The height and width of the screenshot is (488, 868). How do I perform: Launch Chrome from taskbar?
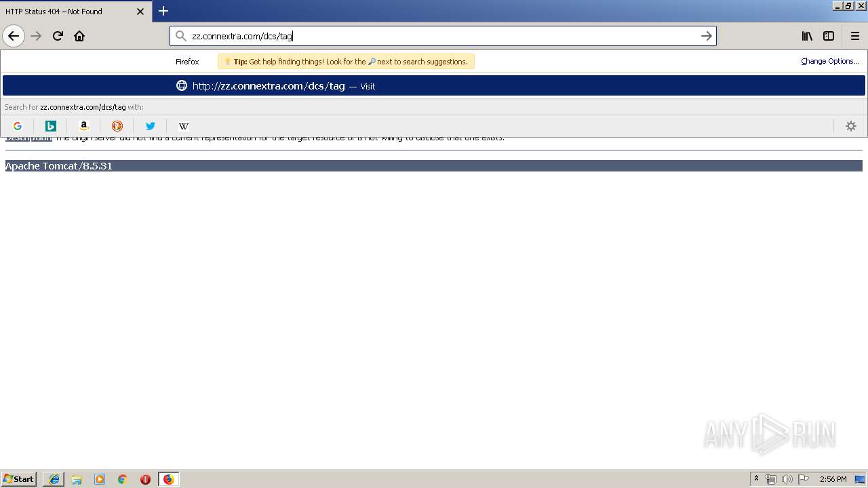click(123, 479)
